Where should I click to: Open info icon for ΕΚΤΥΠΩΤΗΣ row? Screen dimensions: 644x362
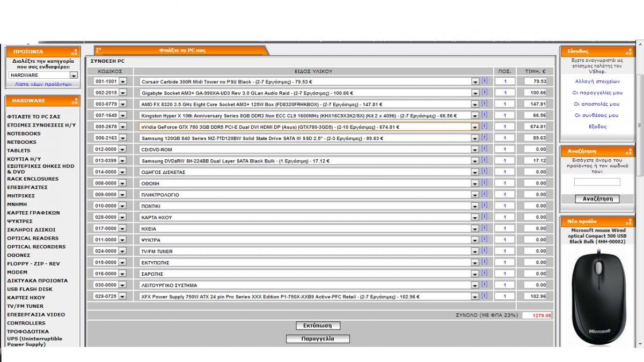click(484, 262)
